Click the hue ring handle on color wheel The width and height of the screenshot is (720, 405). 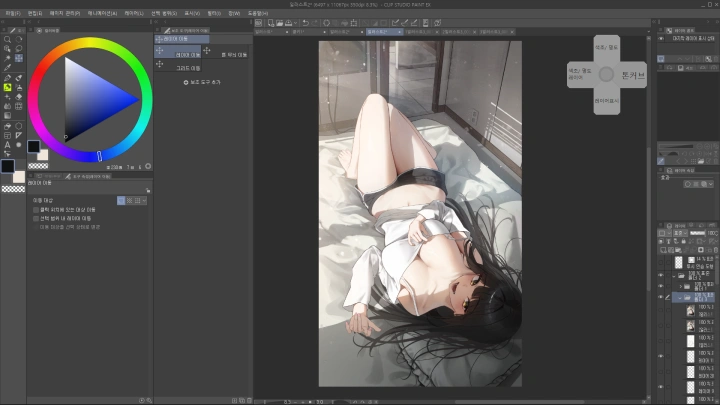point(99,156)
